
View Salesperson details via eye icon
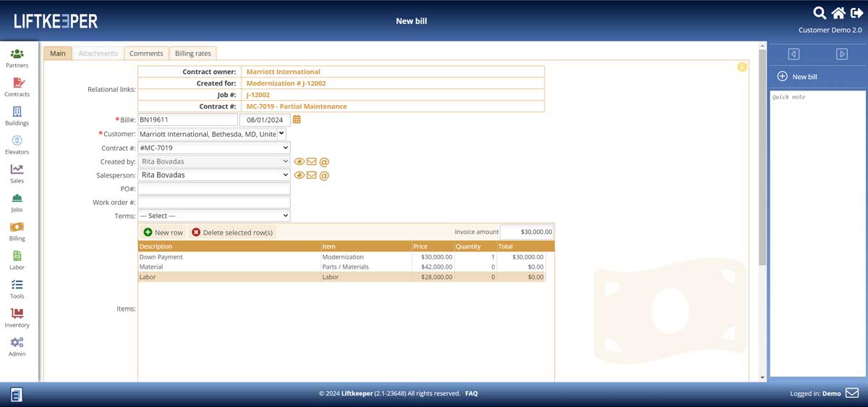point(299,175)
